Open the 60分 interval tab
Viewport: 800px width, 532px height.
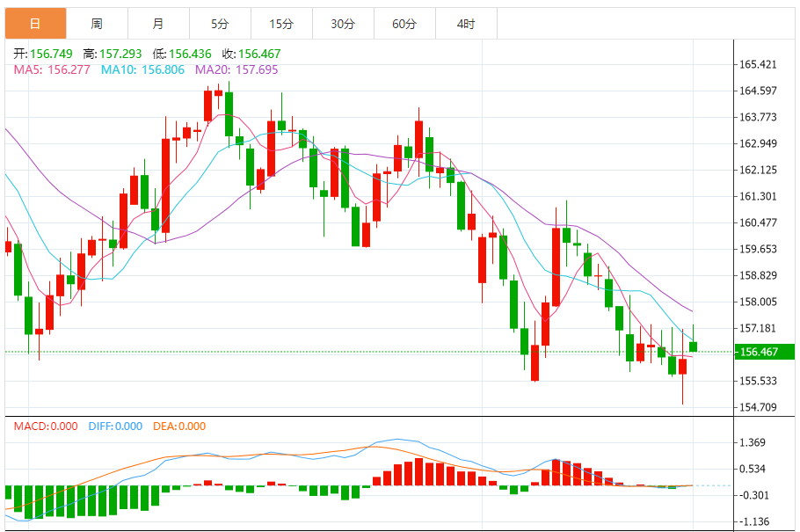[x=404, y=24]
